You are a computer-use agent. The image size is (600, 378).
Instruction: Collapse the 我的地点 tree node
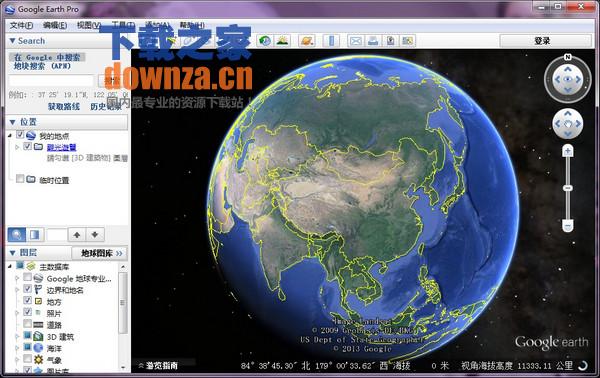[10, 135]
